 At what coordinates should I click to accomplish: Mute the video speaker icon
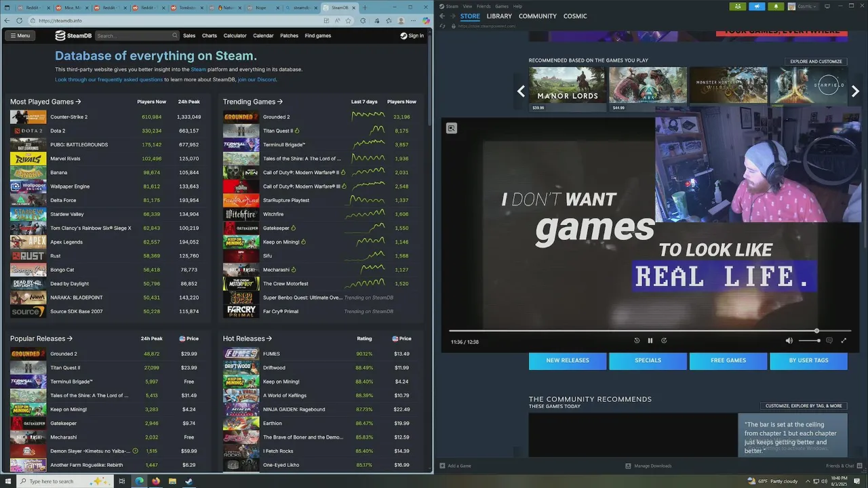[x=789, y=340]
